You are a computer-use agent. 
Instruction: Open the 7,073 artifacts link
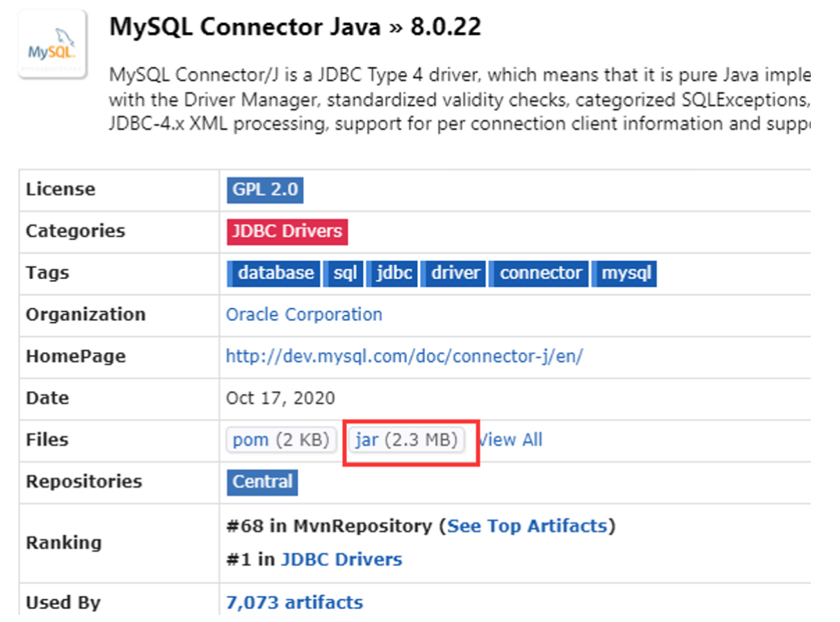(294, 602)
